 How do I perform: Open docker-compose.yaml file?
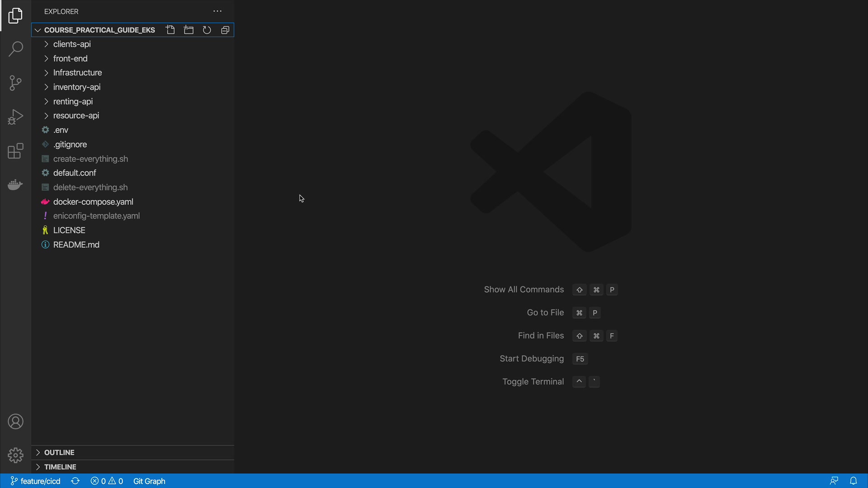(93, 202)
